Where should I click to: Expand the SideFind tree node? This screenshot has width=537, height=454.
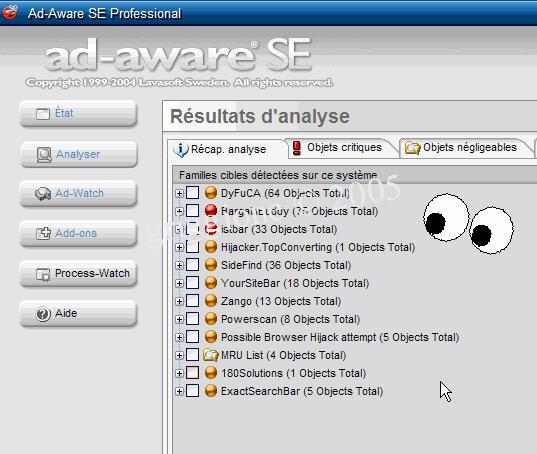pos(179,265)
